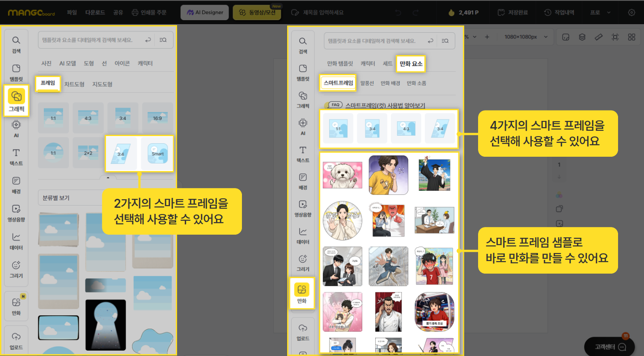Switch to the 만화 요소 tab
644x356 pixels.
(411, 64)
